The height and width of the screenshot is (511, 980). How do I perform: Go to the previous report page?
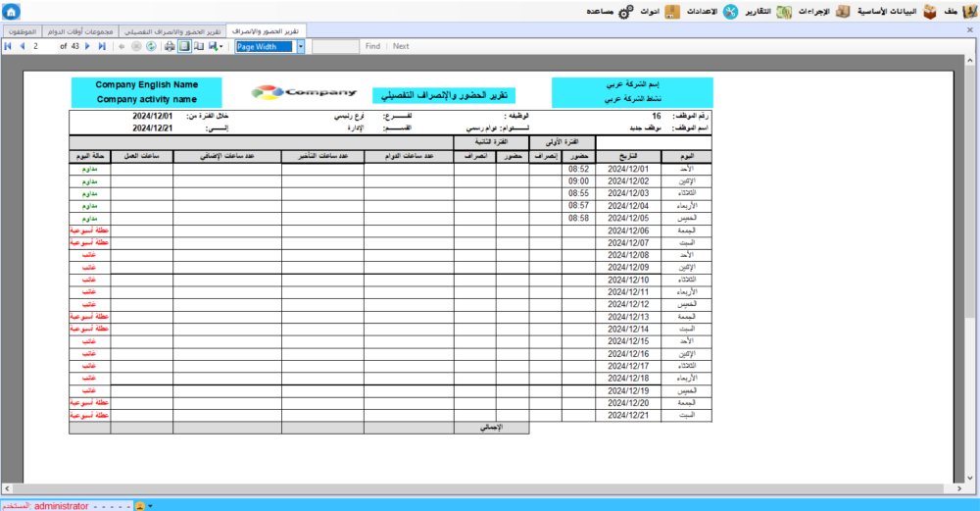[21, 46]
